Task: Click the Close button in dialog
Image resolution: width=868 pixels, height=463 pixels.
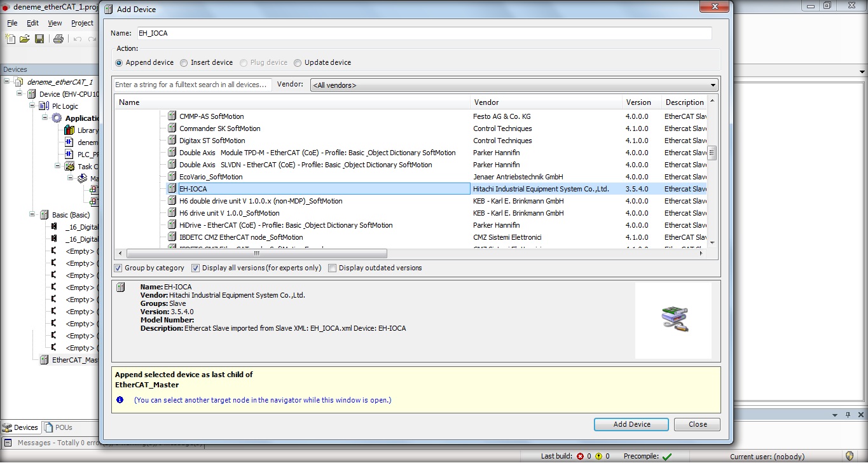Action: coord(697,424)
